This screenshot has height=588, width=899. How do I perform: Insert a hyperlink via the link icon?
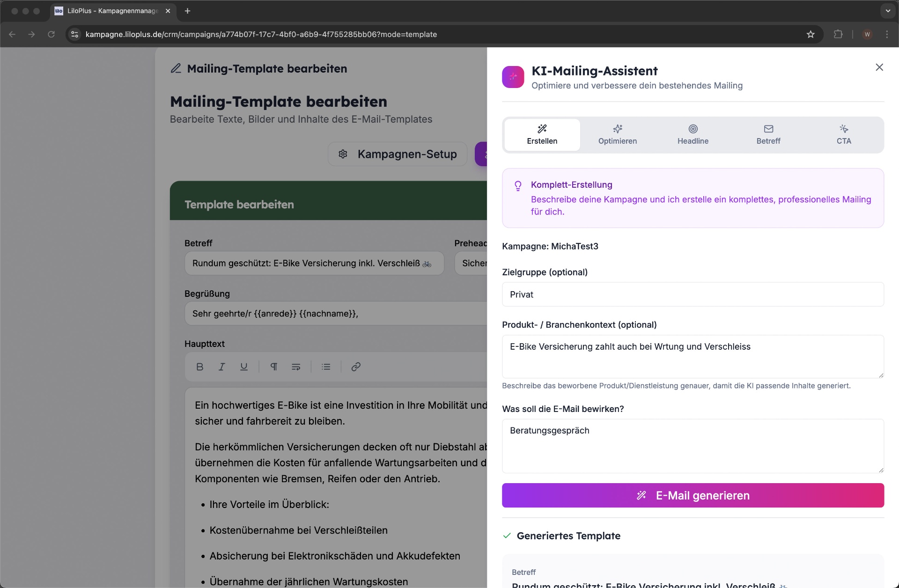(x=356, y=367)
